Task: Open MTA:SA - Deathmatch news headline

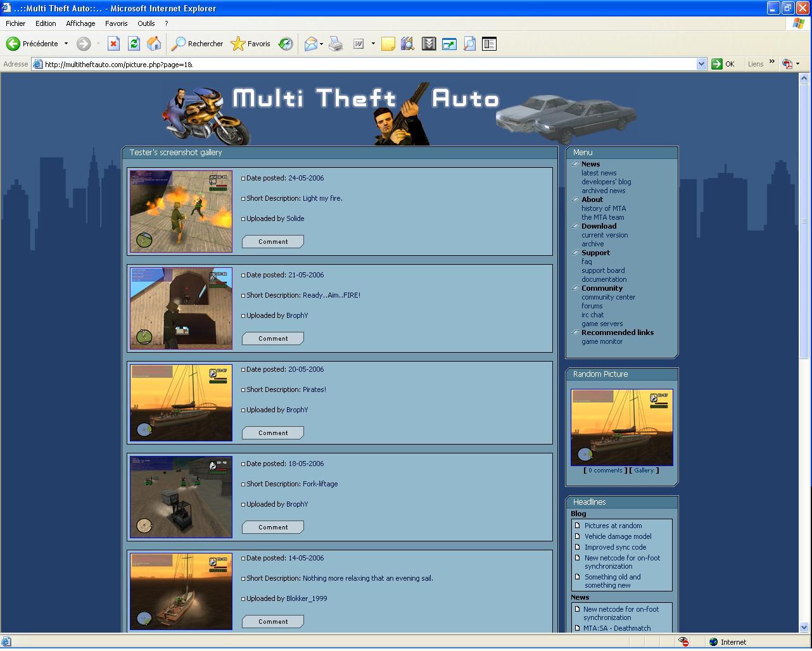Action: (x=617, y=628)
